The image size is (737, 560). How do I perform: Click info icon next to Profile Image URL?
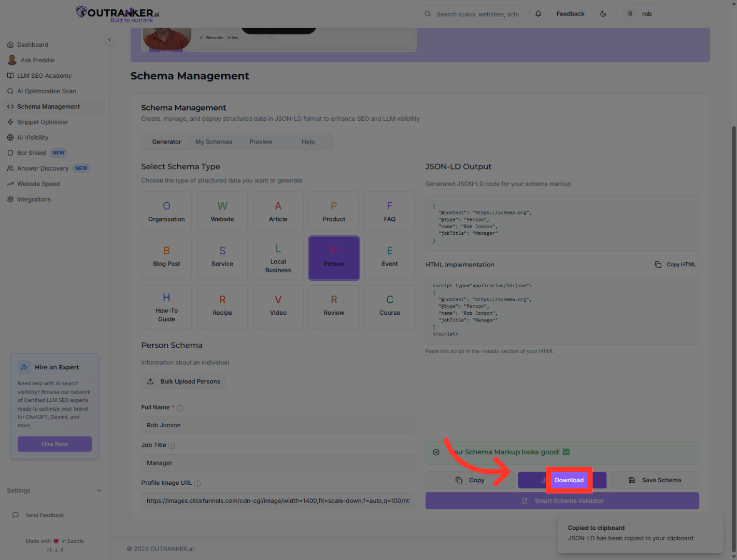(x=197, y=484)
